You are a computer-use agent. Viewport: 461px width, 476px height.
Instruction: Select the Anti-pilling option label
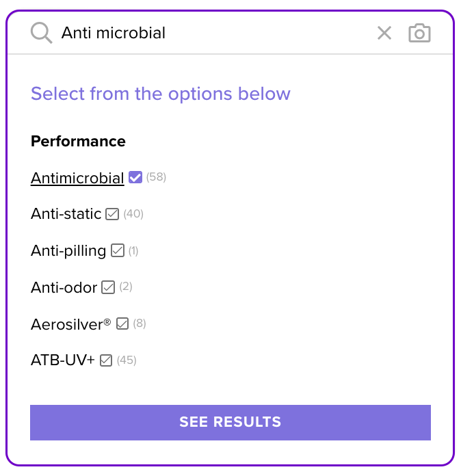pos(68,251)
